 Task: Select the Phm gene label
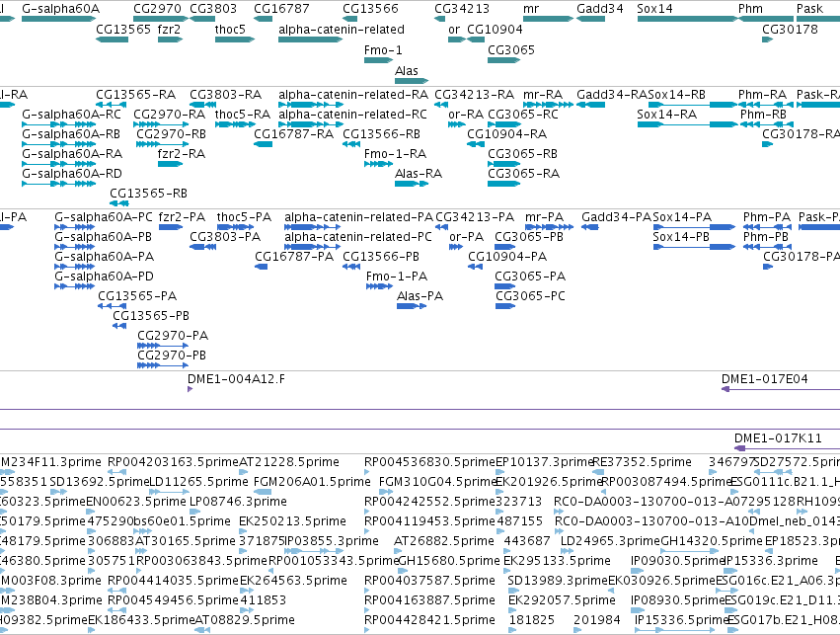(x=750, y=9)
